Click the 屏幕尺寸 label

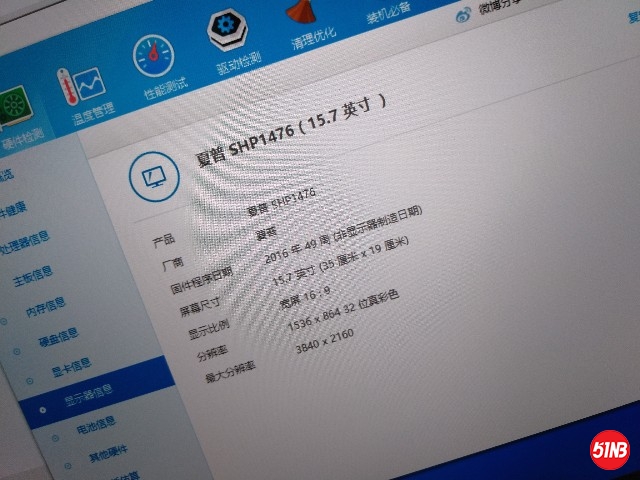click(200, 307)
